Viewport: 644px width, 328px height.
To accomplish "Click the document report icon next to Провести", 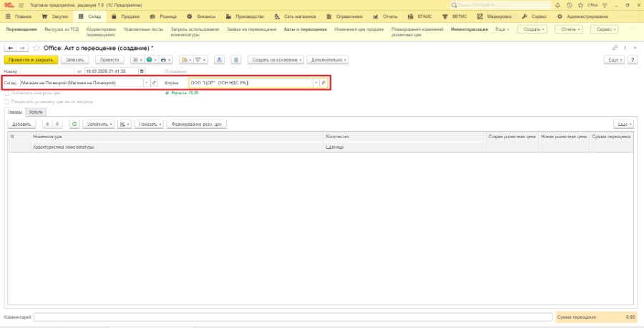I will point(137,60).
